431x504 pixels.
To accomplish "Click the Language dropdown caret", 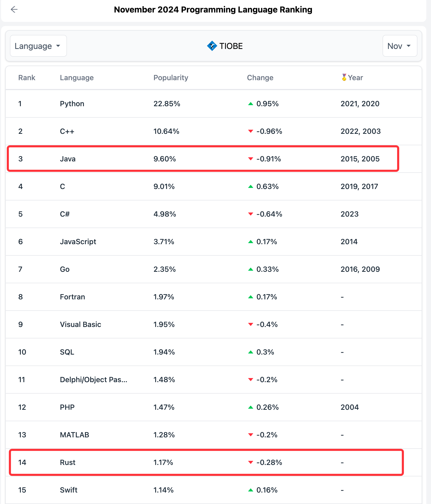I will [x=58, y=46].
